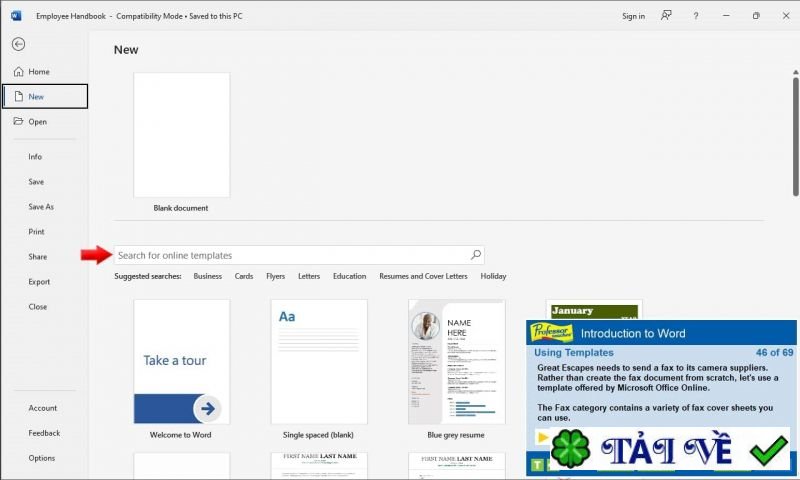The height and width of the screenshot is (480, 800).
Task: Open the Print page
Action: point(36,232)
